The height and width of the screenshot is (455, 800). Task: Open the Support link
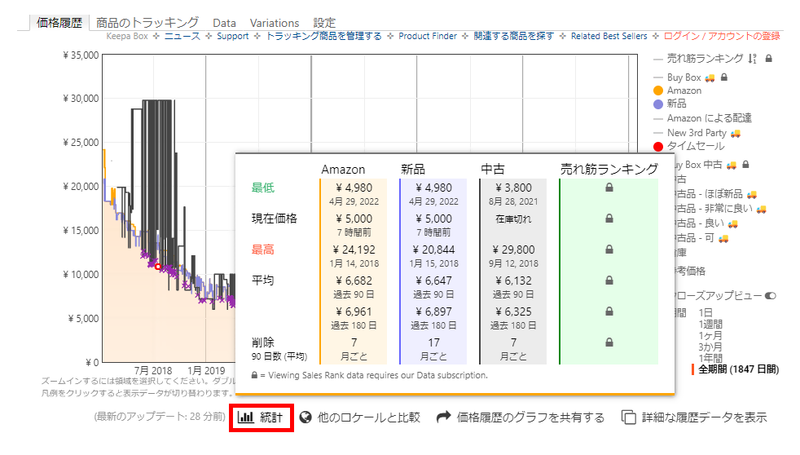tap(233, 36)
